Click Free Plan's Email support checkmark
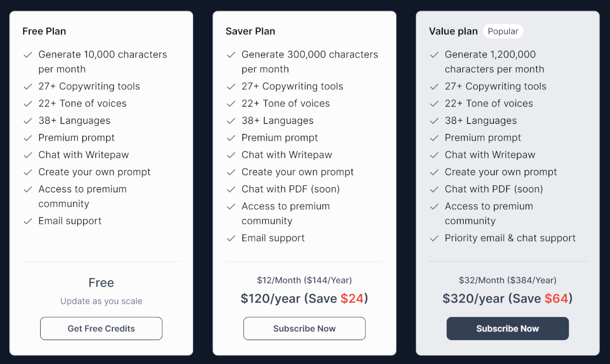610x364 pixels. click(x=28, y=221)
